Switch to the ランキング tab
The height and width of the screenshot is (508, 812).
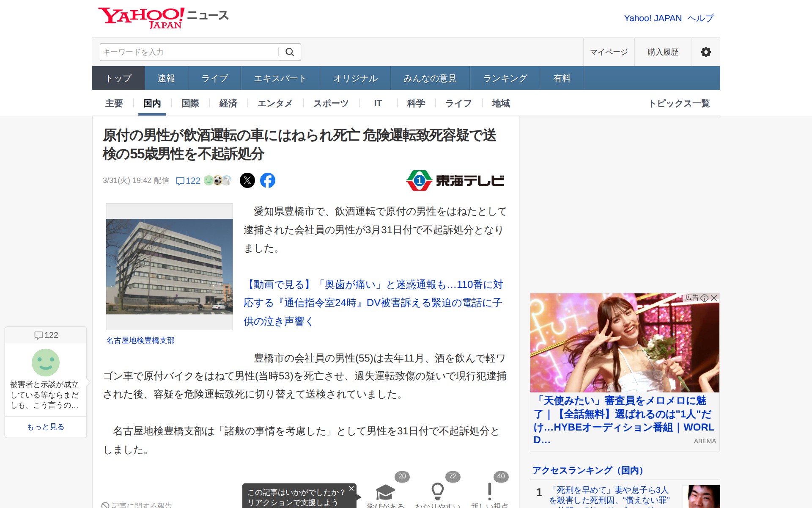point(505,78)
